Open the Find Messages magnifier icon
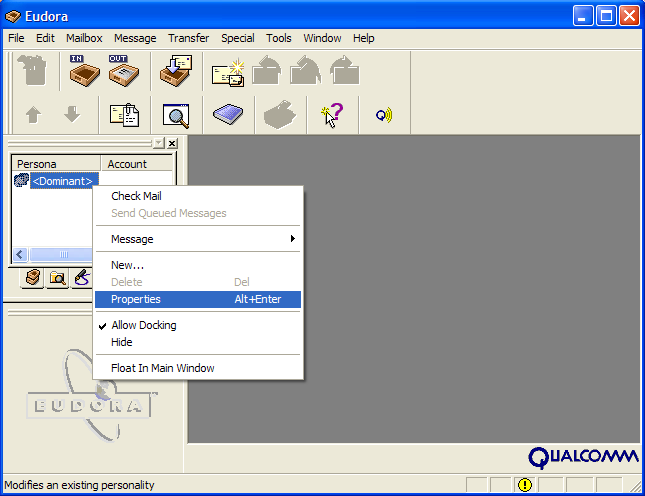Viewport: 645px width, 496px height. (x=176, y=116)
